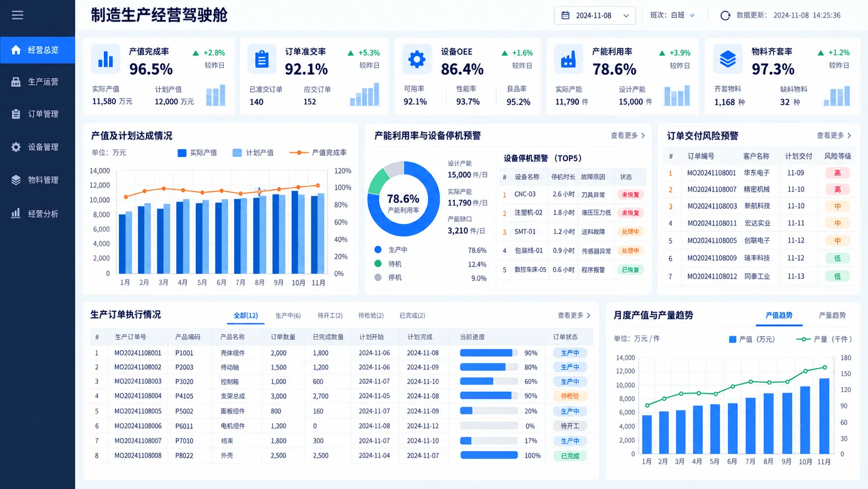Click the 78.6% donut chart center
Image resolution: width=868 pixels, height=489 pixels.
tap(403, 199)
